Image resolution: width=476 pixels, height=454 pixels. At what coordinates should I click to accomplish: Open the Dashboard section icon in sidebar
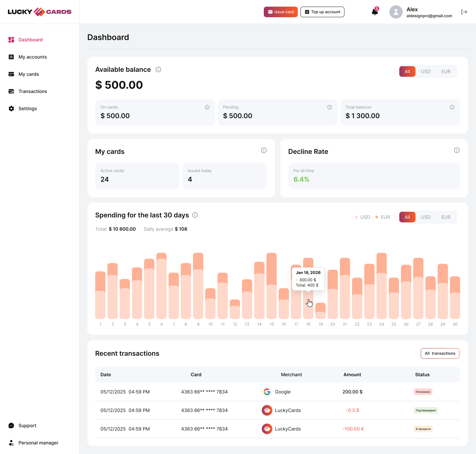pos(11,39)
